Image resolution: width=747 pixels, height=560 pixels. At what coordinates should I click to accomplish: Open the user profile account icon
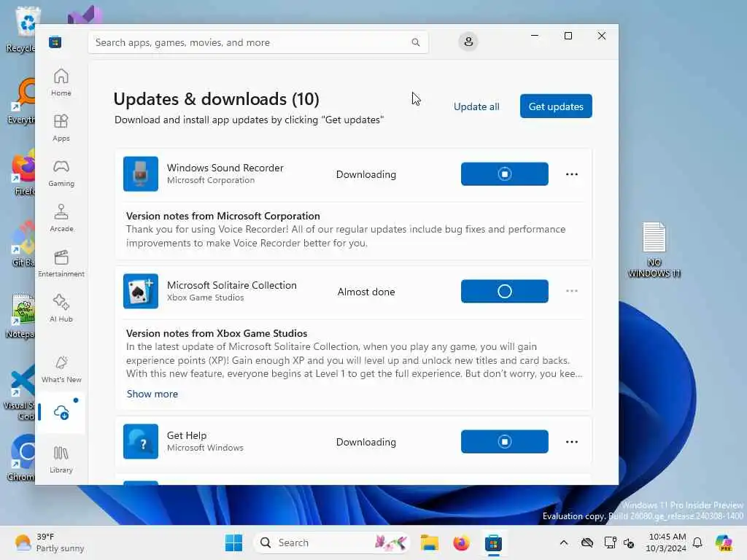pyautogui.click(x=468, y=42)
